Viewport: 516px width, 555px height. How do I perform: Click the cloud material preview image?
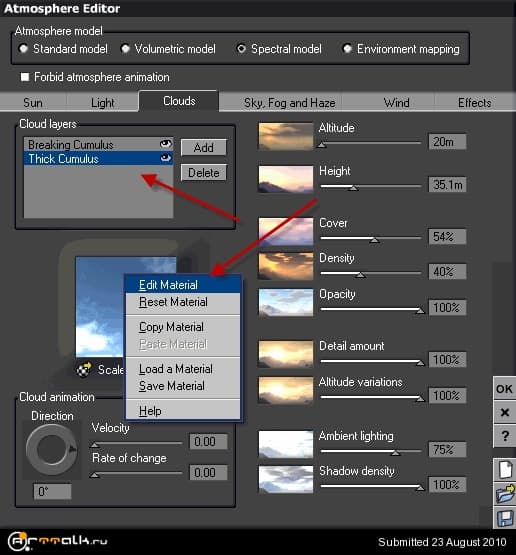tap(101, 307)
